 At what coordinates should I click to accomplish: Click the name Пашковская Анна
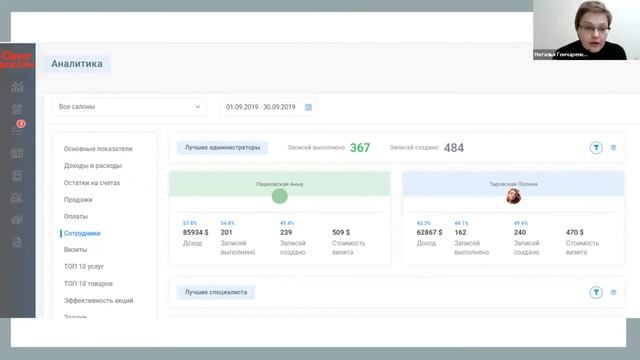coord(280,184)
